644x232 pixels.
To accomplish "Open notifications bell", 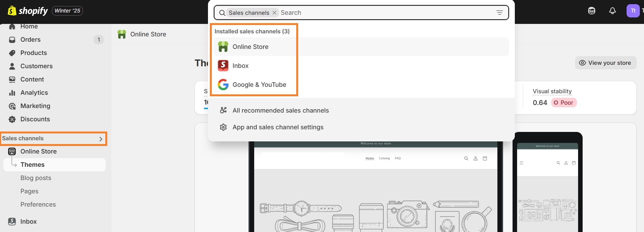I will point(613,11).
